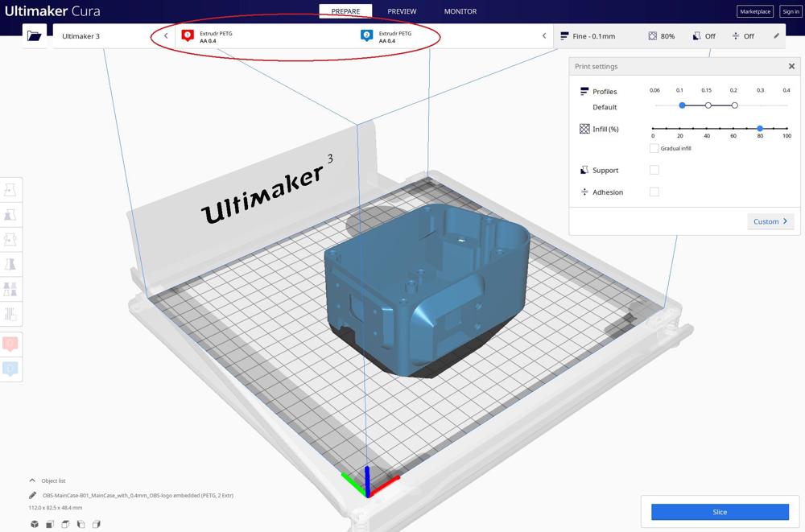
Task: Open the Marketplace
Action: (755, 11)
